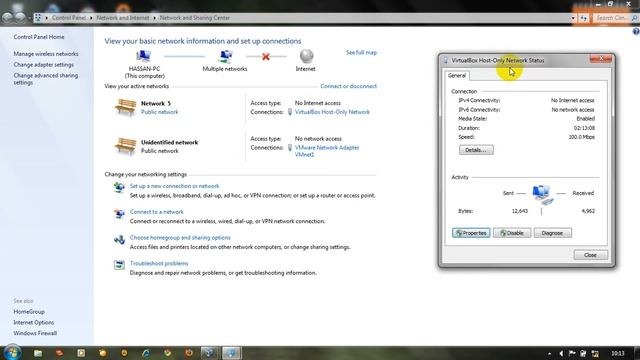Screen dimensions: 640x360
Task: Click the red X broken connection icon
Action: coord(266,56)
